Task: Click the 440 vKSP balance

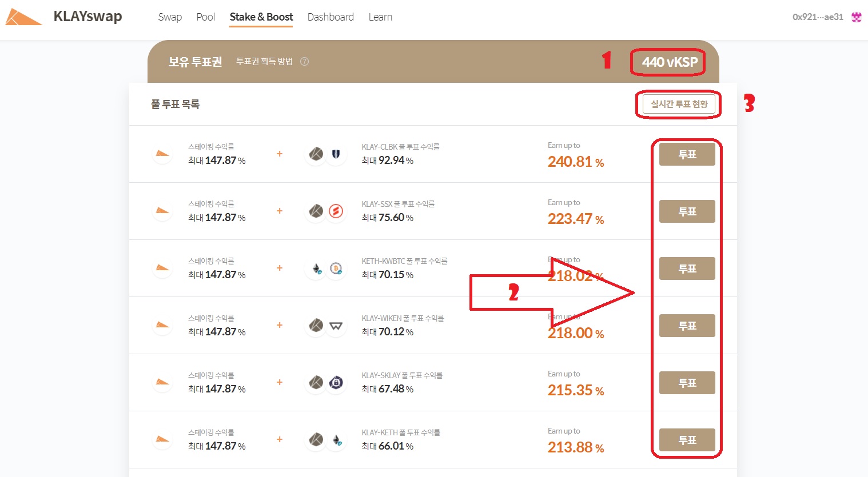Action: tap(670, 62)
